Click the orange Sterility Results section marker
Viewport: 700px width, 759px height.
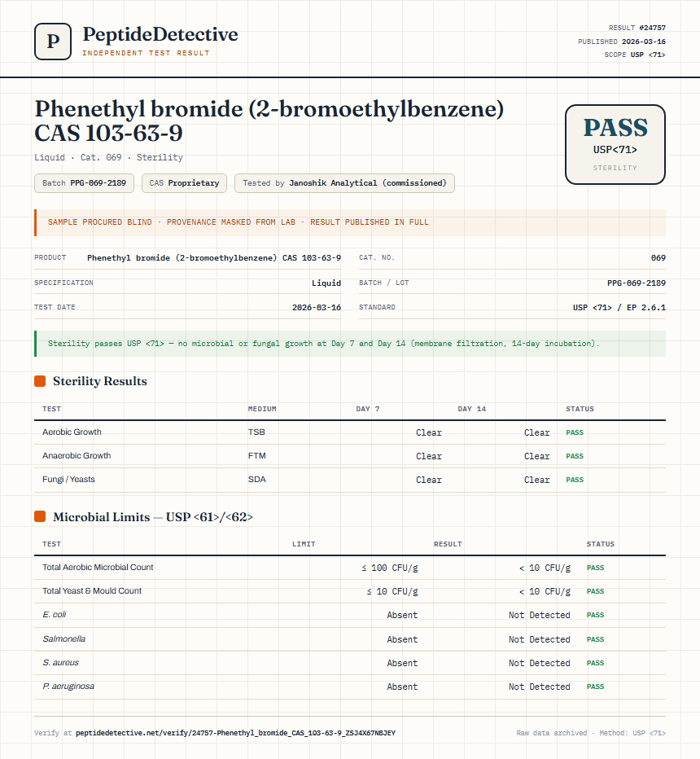click(x=40, y=381)
